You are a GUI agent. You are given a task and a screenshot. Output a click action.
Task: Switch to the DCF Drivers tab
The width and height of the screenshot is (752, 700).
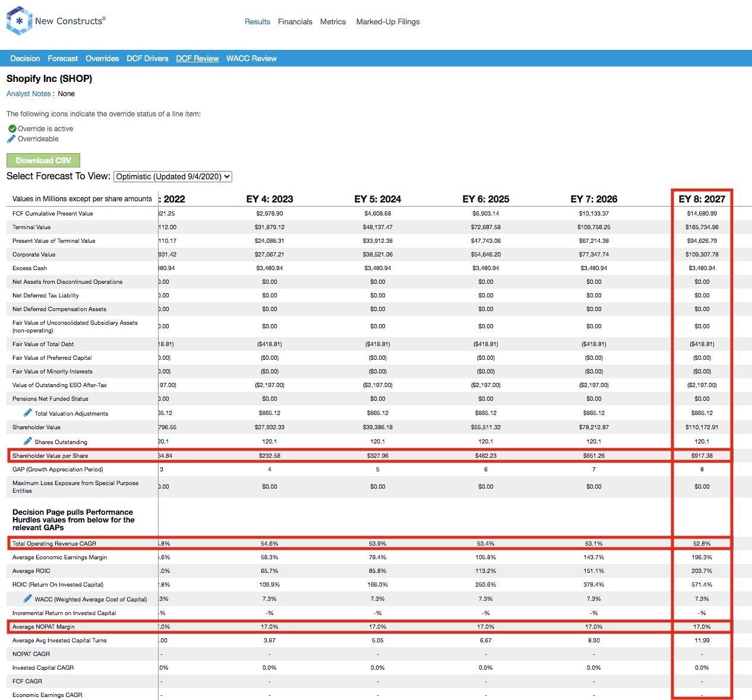[x=147, y=58]
